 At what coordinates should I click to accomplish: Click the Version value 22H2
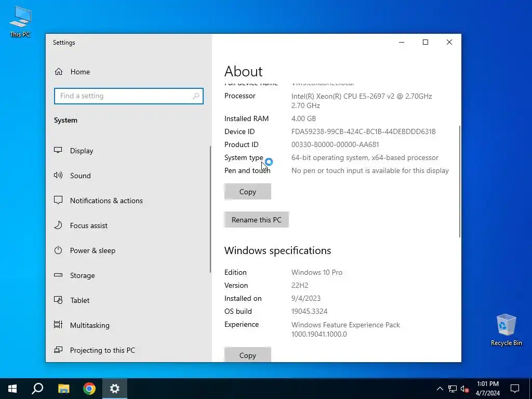(300, 285)
